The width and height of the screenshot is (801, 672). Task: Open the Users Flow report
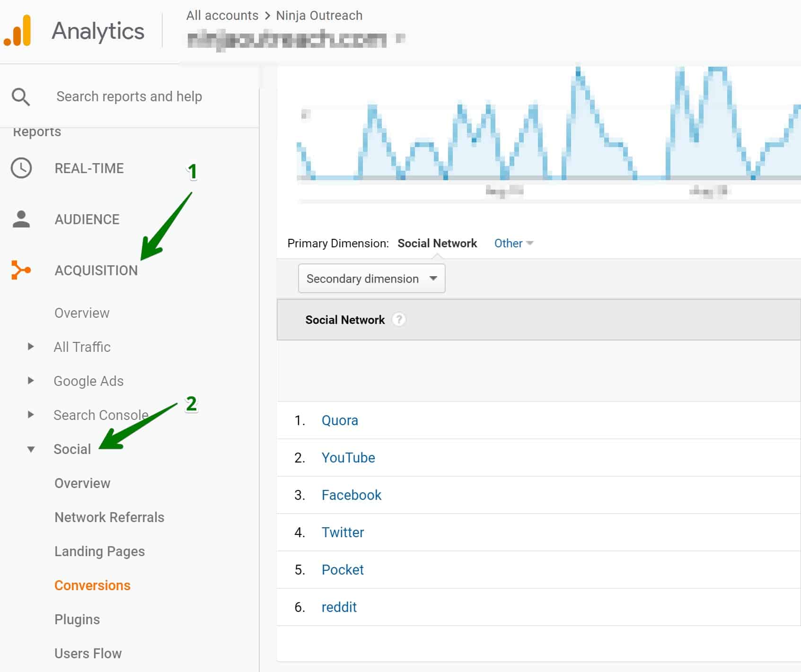(x=88, y=654)
